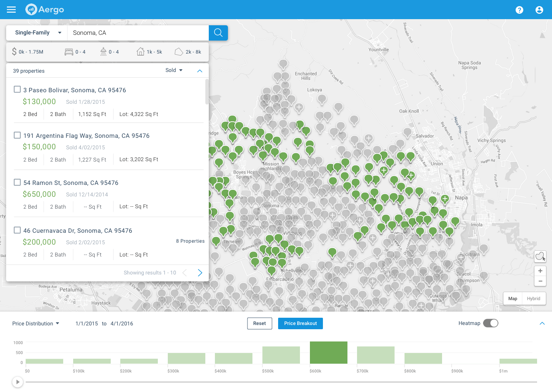Open the Single-Family property type dropdown

coord(36,33)
